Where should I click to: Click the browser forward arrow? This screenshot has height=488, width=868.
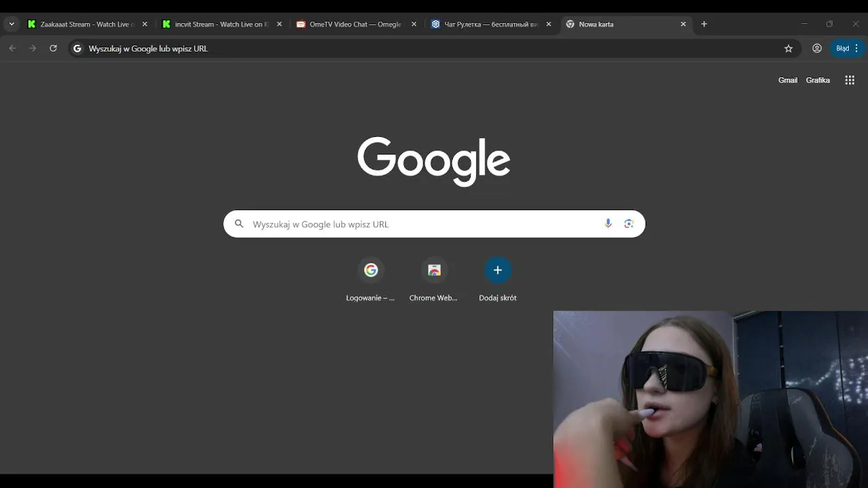pos(33,49)
